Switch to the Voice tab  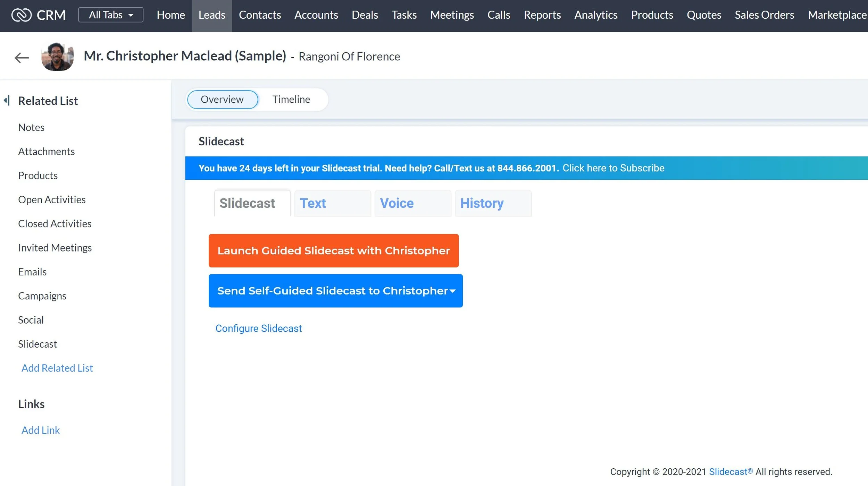click(x=413, y=203)
